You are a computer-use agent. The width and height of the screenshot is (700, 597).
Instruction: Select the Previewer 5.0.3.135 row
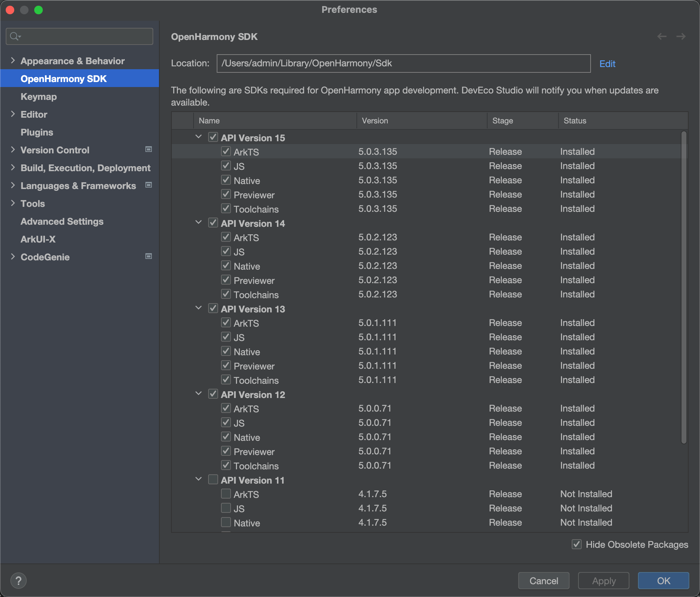pyautogui.click(x=426, y=194)
